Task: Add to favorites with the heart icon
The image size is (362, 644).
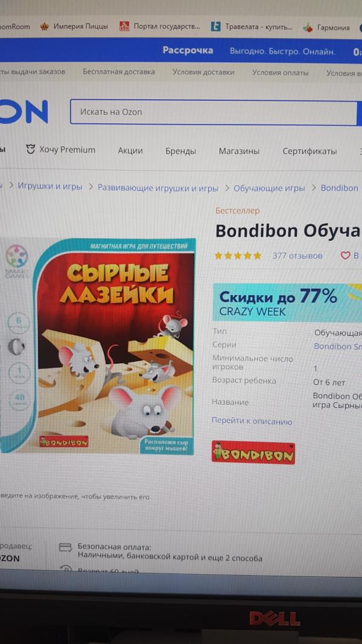Action: [346, 256]
